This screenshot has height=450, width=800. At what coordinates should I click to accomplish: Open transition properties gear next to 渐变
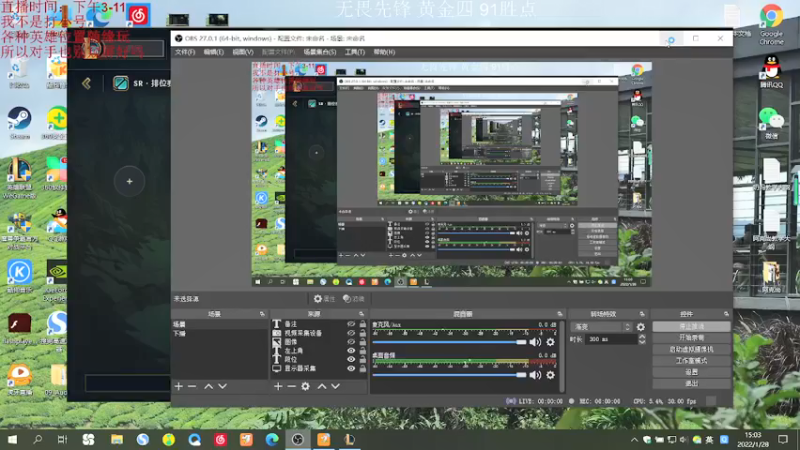click(641, 327)
